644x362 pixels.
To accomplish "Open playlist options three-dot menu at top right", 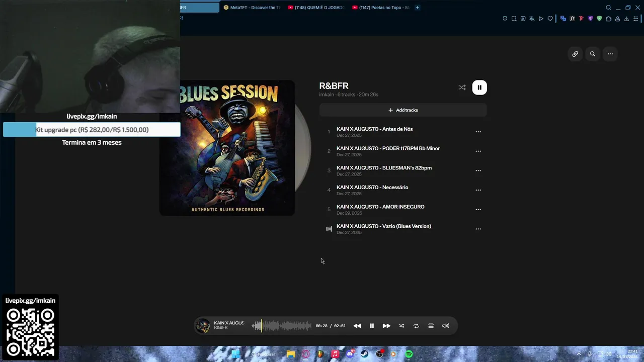I will pyautogui.click(x=610, y=54).
